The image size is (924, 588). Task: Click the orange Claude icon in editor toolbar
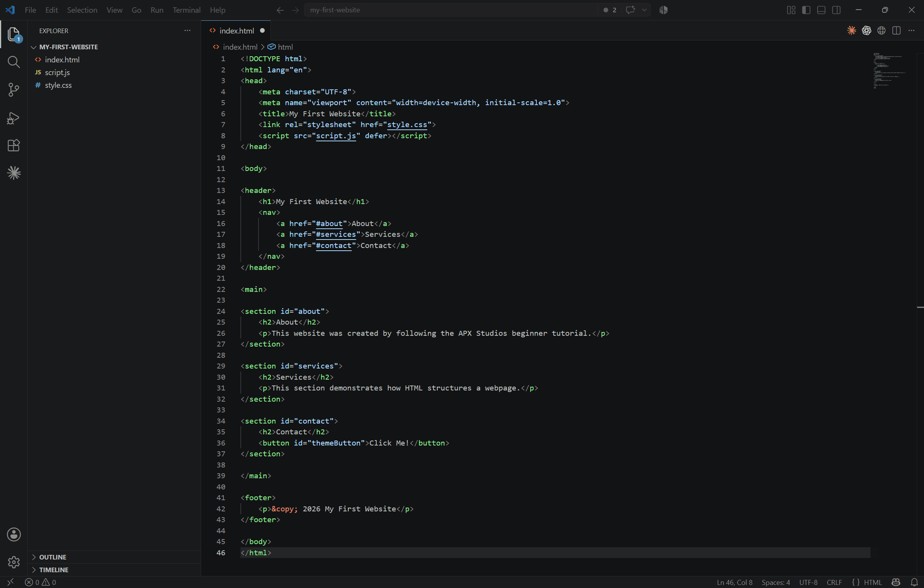coord(852,30)
